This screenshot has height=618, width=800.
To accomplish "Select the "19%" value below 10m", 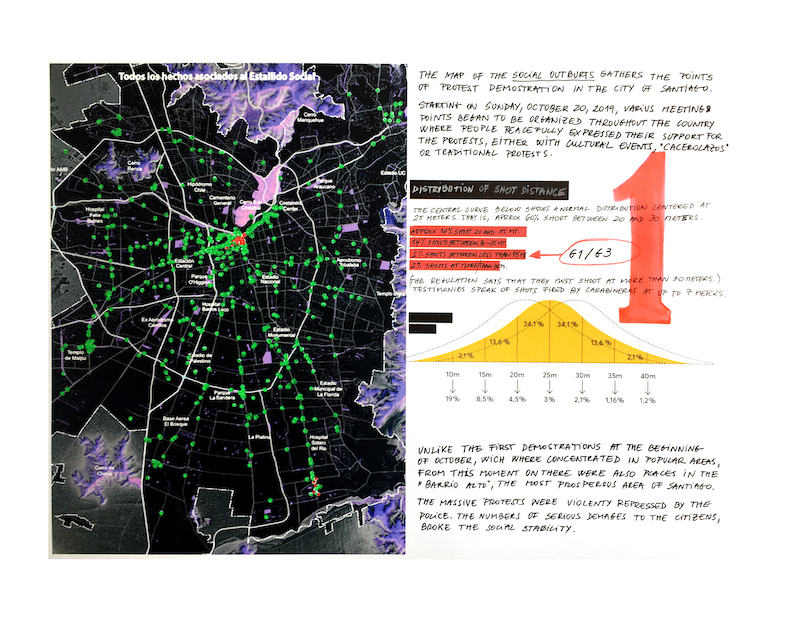I will tap(453, 399).
